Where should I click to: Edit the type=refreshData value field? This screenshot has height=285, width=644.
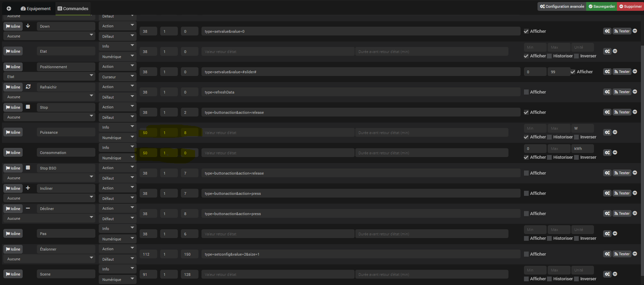[361, 92]
